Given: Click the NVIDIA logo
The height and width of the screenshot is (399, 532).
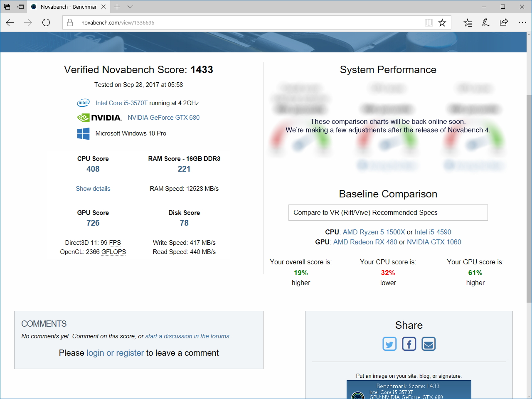Looking at the screenshot, I should click(99, 118).
